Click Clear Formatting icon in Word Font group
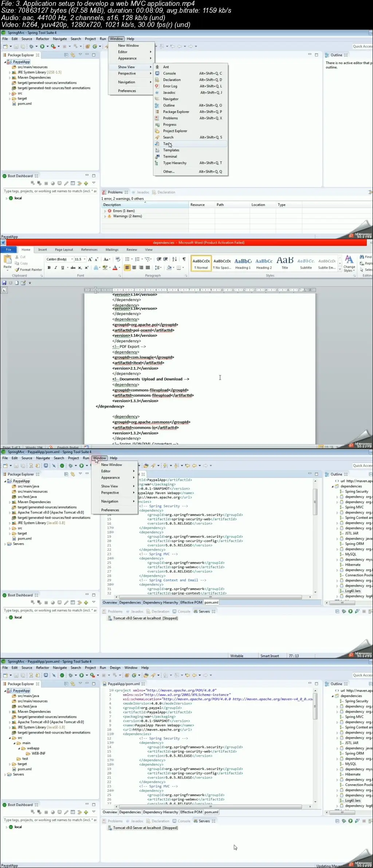This screenshot has height=868, width=373. (118, 259)
